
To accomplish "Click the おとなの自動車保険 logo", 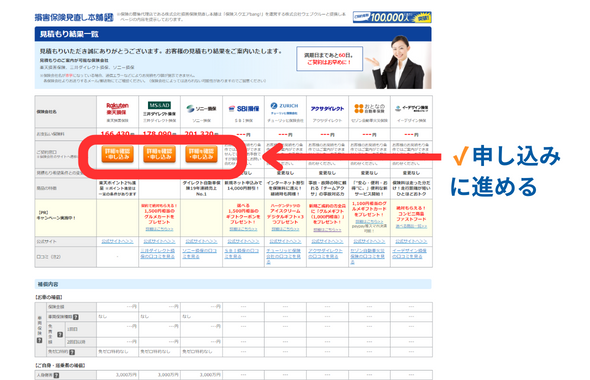I will (369, 109).
